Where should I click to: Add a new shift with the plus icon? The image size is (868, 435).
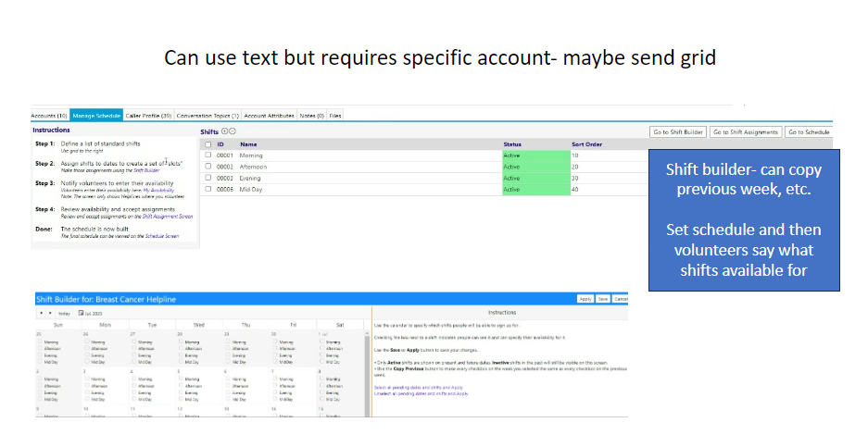point(225,131)
